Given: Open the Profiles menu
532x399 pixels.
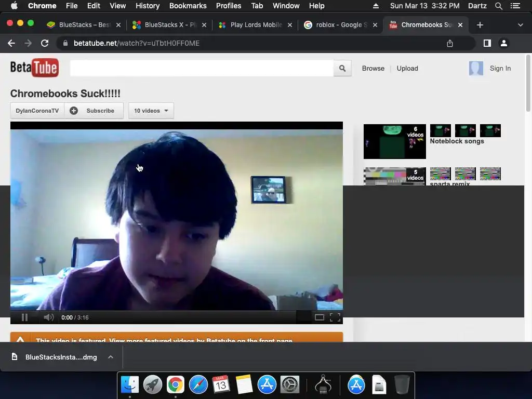Looking at the screenshot, I should coord(229,6).
